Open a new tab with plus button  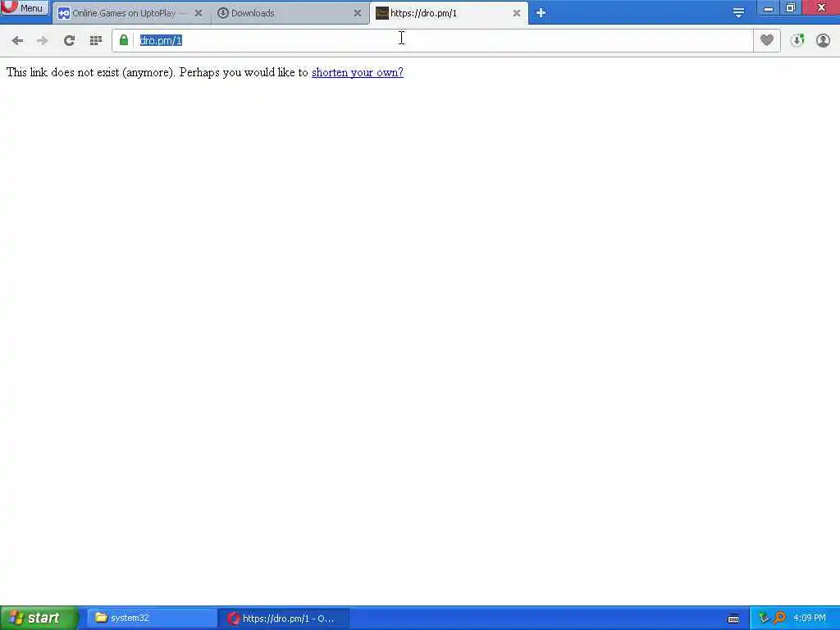coord(541,13)
